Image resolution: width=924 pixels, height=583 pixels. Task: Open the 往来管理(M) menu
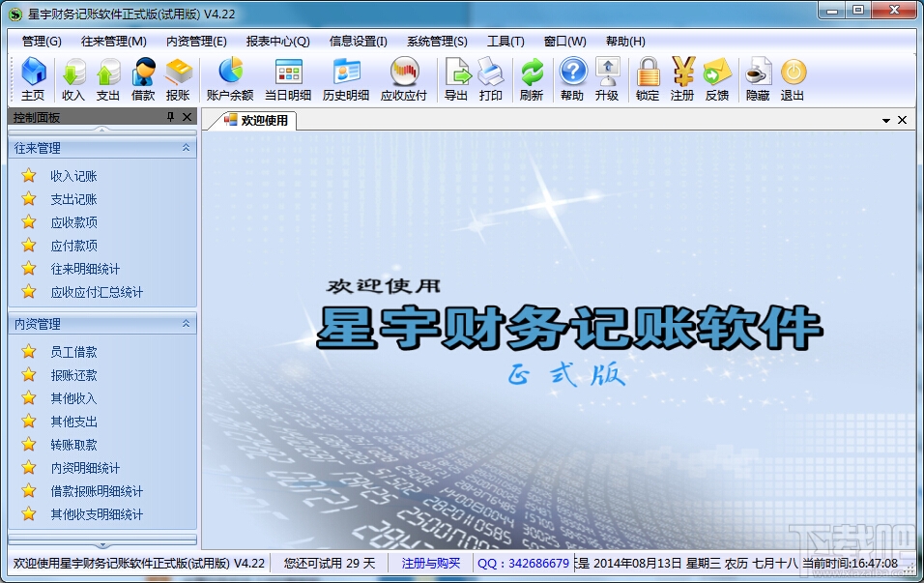114,42
